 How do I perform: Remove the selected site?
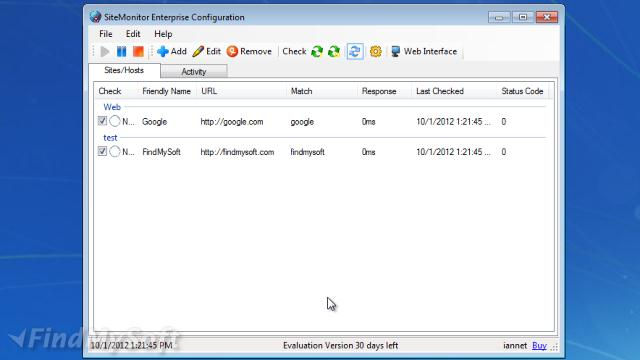(249, 51)
